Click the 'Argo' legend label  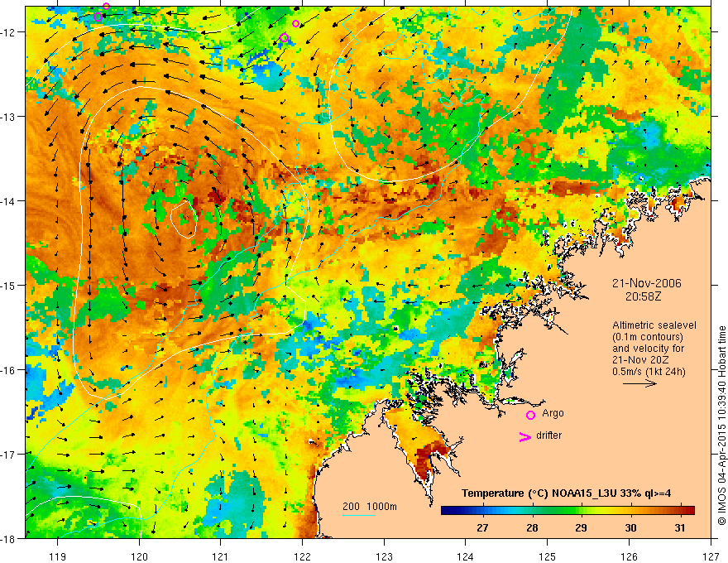(553, 413)
